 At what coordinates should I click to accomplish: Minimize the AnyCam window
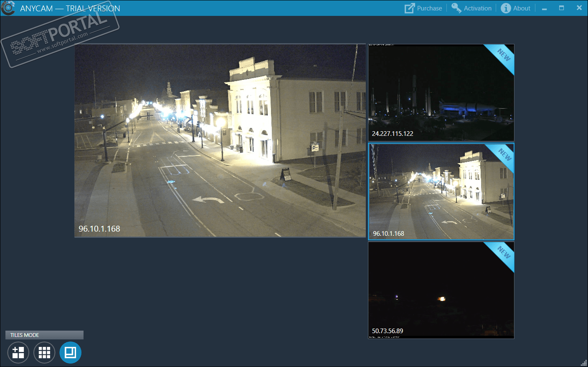pyautogui.click(x=544, y=8)
